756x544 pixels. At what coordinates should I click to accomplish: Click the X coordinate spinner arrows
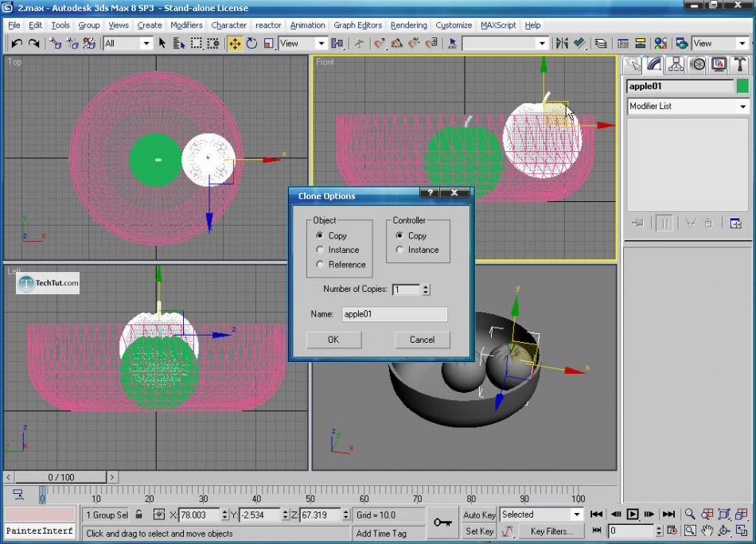click(224, 515)
